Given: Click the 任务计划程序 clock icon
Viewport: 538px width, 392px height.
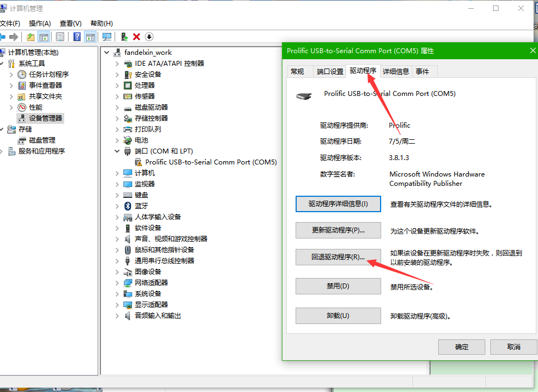Looking at the screenshot, I should [21, 75].
